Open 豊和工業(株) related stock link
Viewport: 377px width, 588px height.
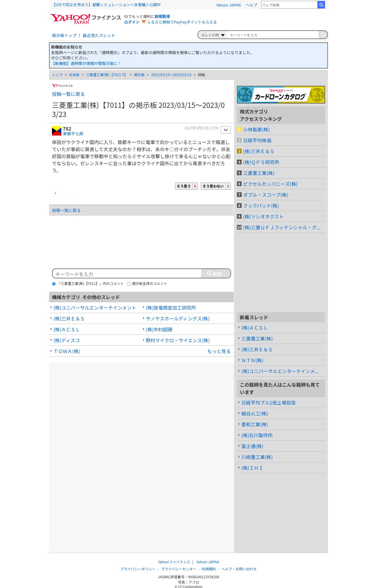tap(255, 425)
